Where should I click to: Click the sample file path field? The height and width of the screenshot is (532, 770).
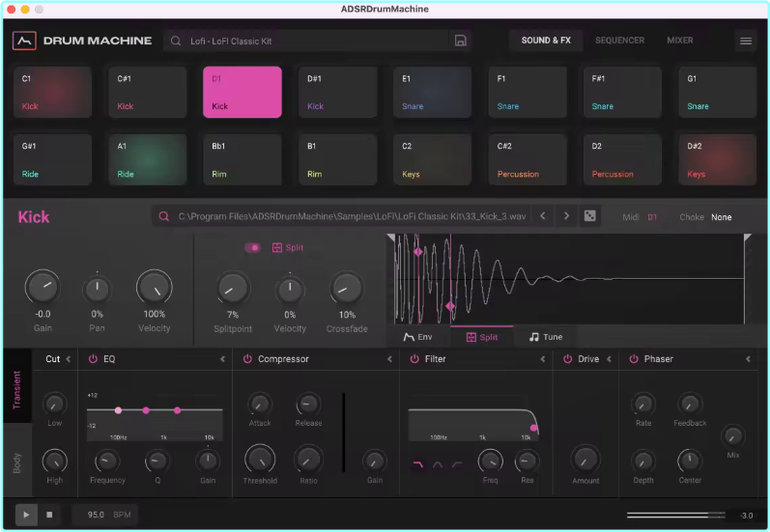point(342,216)
